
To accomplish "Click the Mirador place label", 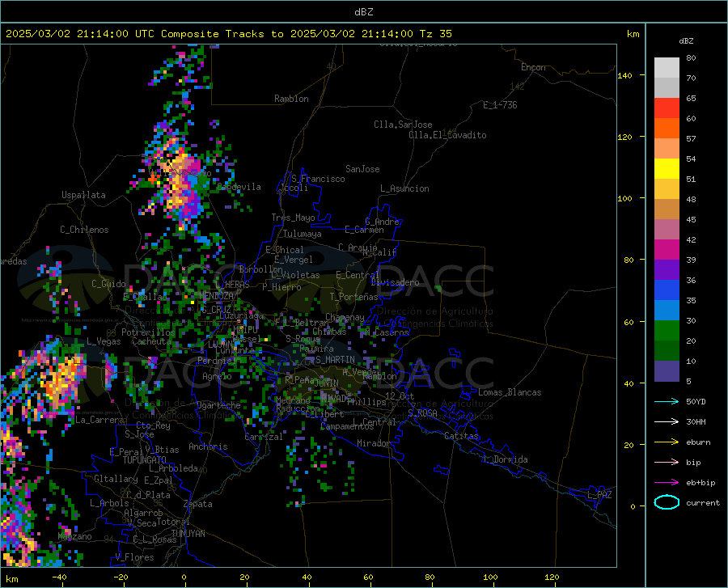I will [x=373, y=443].
